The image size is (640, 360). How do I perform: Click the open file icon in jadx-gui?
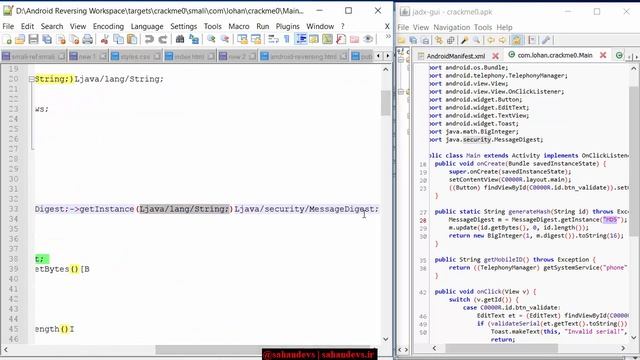[x=401, y=40]
